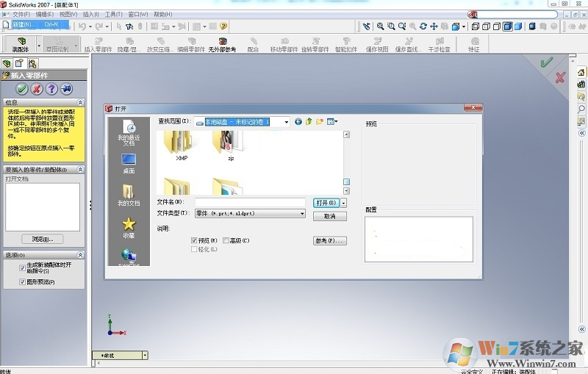The height and width of the screenshot is (374, 588).
Task: Open dropdown arrow beside 打开 button
Action: (343, 203)
